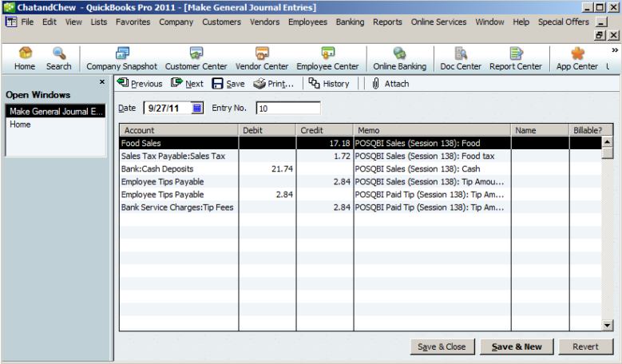
Task: Click the 17.18 credit cell
Action: [x=325, y=143]
